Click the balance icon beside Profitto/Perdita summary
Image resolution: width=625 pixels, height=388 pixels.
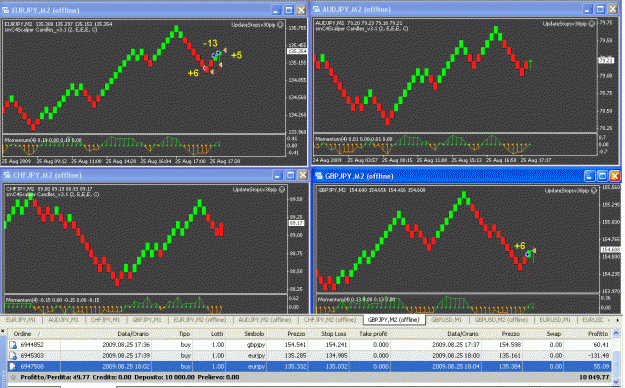13,377
